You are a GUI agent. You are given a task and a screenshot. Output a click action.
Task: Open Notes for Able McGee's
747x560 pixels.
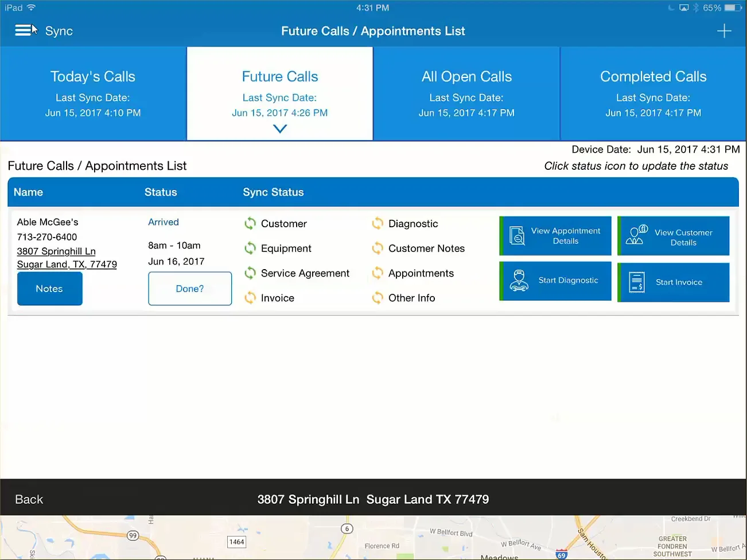point(49,289)
